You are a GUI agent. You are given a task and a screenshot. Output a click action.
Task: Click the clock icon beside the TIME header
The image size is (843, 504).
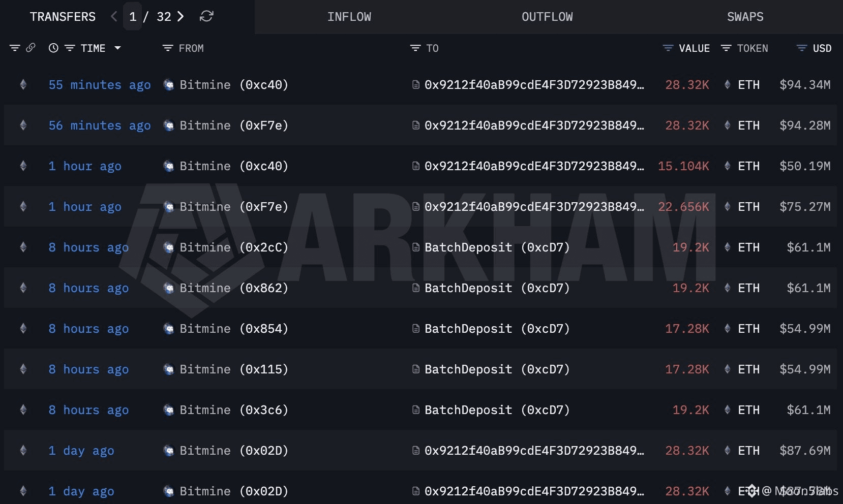[x=54, y=48]
